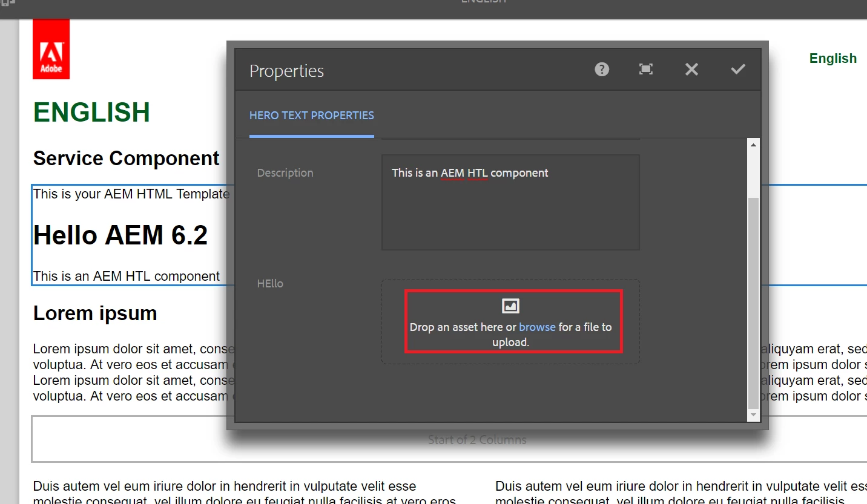Click inside the Description text area
This screenshot has width=867, height=504.
click(510, 202)
